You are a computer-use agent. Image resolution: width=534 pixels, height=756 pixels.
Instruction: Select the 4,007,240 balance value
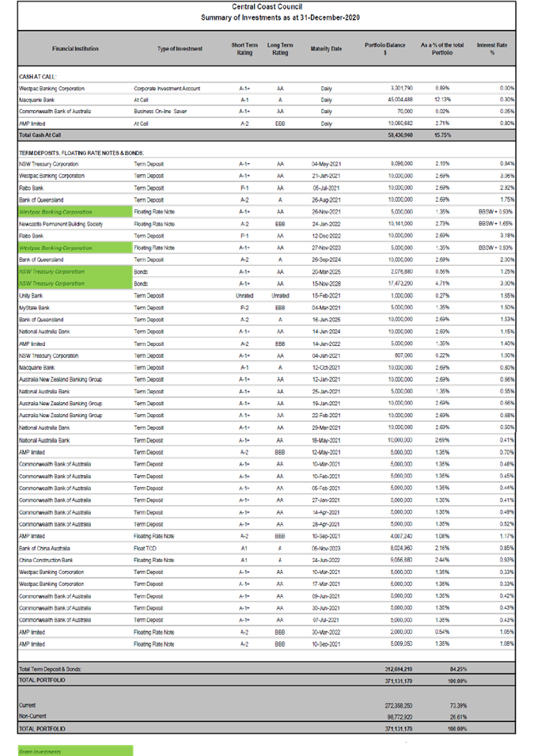pyautogui.click(x=401, y=536)
